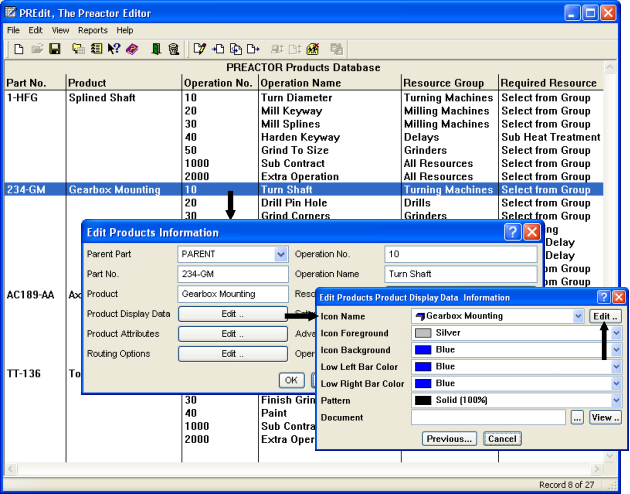Open the Help menu

(125, 30)
